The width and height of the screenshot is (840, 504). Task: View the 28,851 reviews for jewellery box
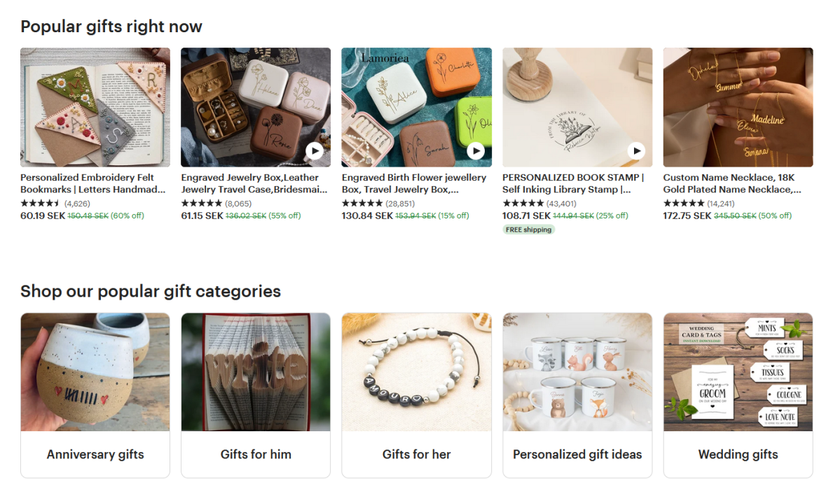point(400,202)
